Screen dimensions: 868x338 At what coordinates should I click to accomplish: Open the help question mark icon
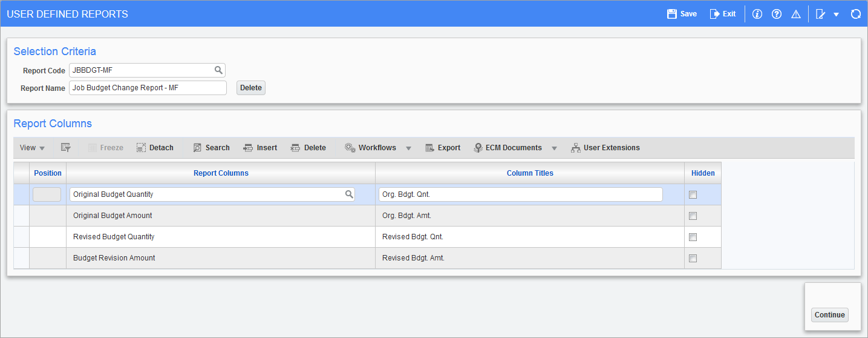tap(777, 14)
